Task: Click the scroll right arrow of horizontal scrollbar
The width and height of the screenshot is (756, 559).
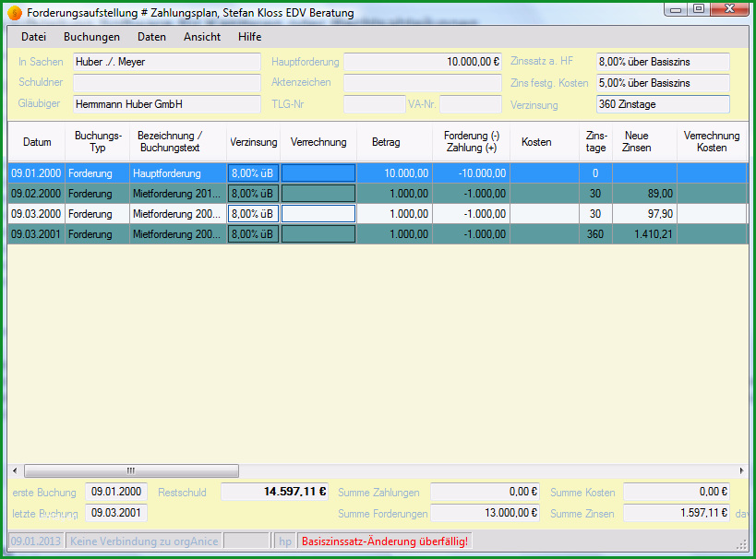Action: [741, 470]
